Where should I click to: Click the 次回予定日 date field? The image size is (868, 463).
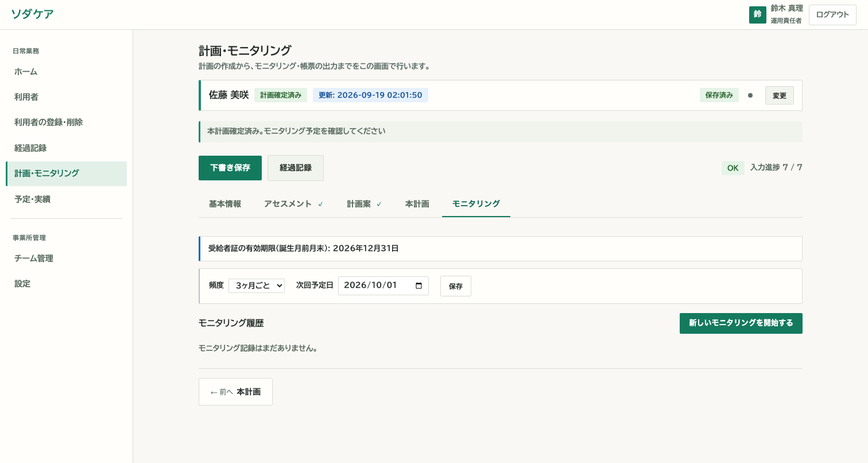[x=383, y=285]
